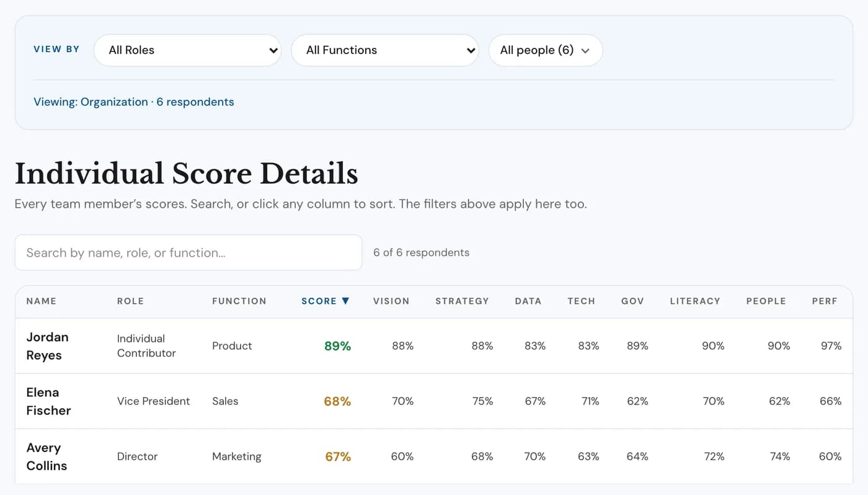Sort table by People column
The image size is (868, 495).
pos(766,301)
